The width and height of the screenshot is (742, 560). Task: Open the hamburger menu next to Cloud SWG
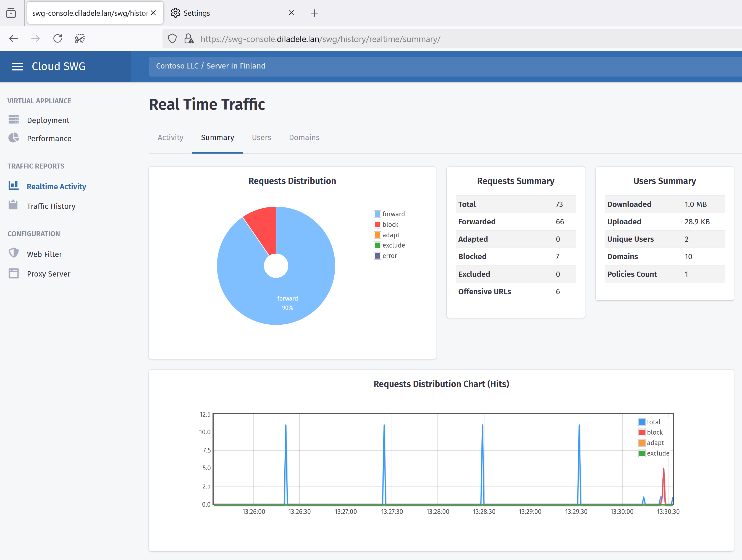point(17,66)
